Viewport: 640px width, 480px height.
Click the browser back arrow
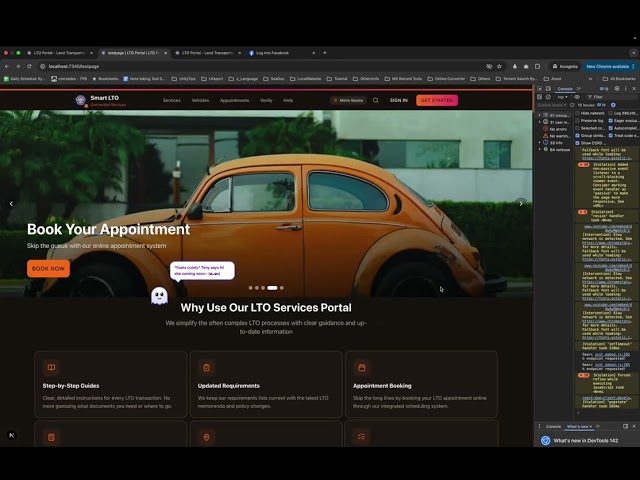(7, 66)
